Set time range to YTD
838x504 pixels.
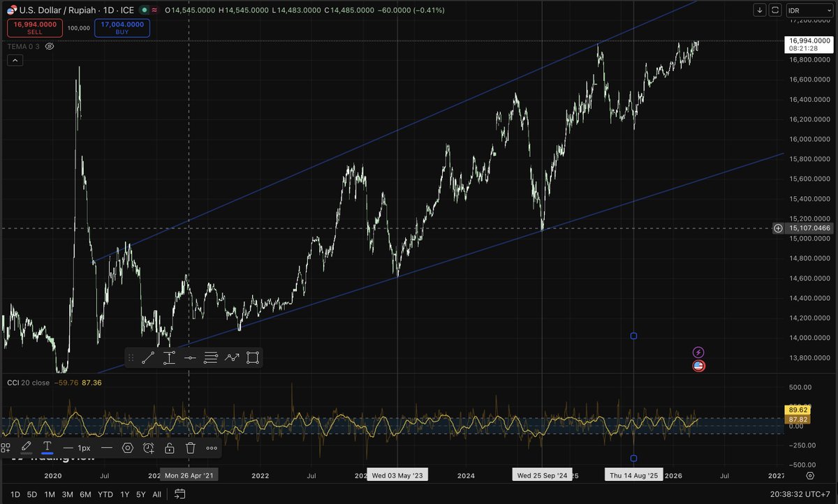(x=106, y=494)
